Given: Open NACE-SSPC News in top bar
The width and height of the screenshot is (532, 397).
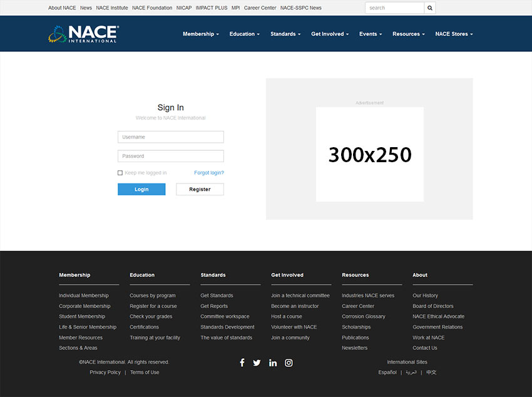Looking at the screenshot, I should (300, 8).
